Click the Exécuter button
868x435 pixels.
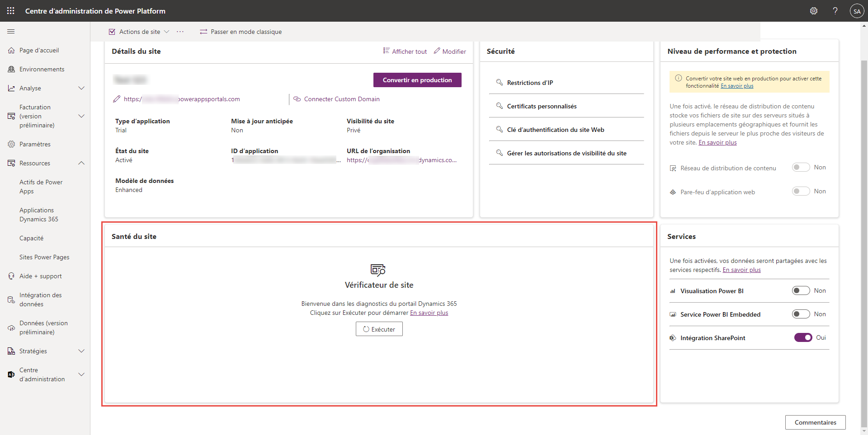click(x=379, y=329)
